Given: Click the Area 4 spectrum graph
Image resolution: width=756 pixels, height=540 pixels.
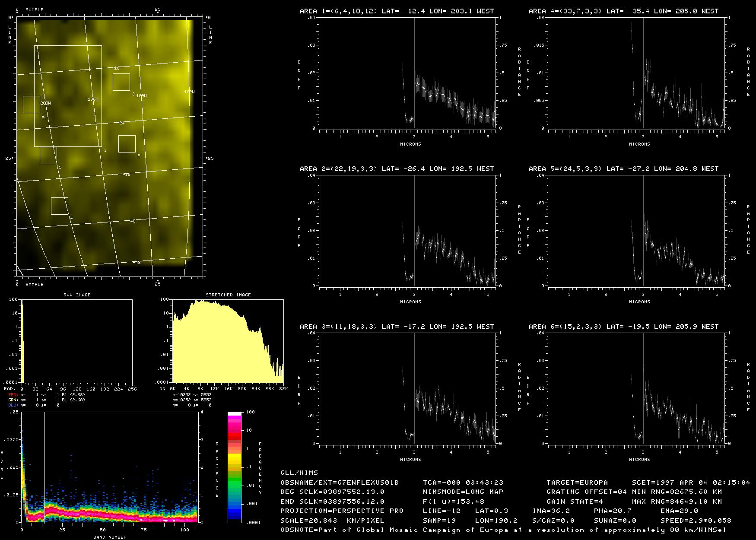Looking at the screenshot, I should pyautogui.click(x=636, y=73).
